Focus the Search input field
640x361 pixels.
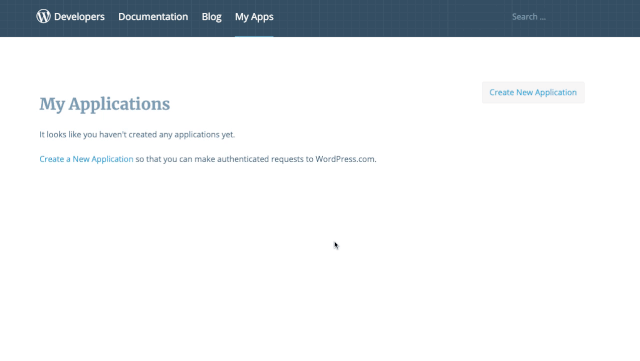[547, 17]
